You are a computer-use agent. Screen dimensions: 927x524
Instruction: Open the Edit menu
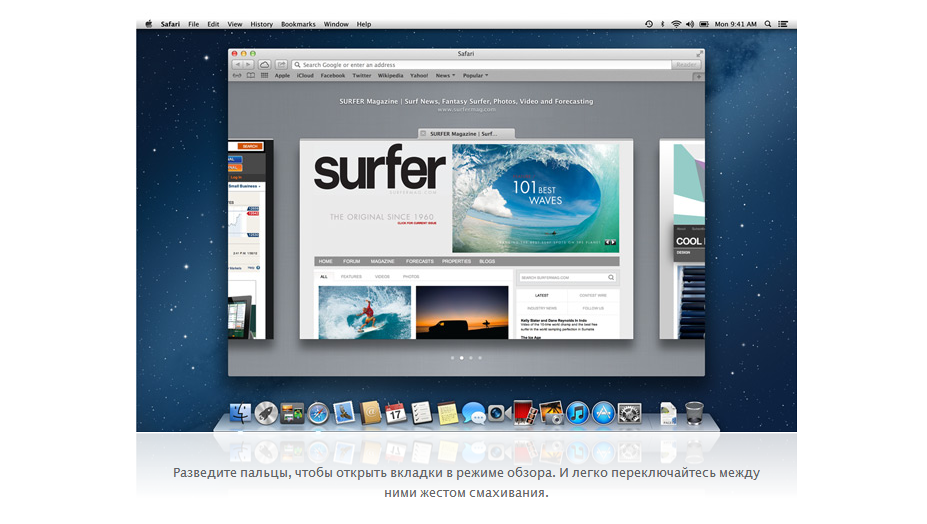click(x=213, y=24)
